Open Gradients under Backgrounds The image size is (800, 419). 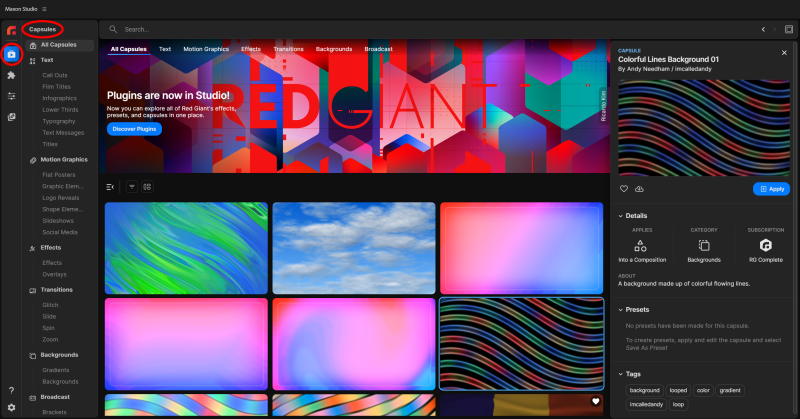pyautogui.click(x=56, y=371)
